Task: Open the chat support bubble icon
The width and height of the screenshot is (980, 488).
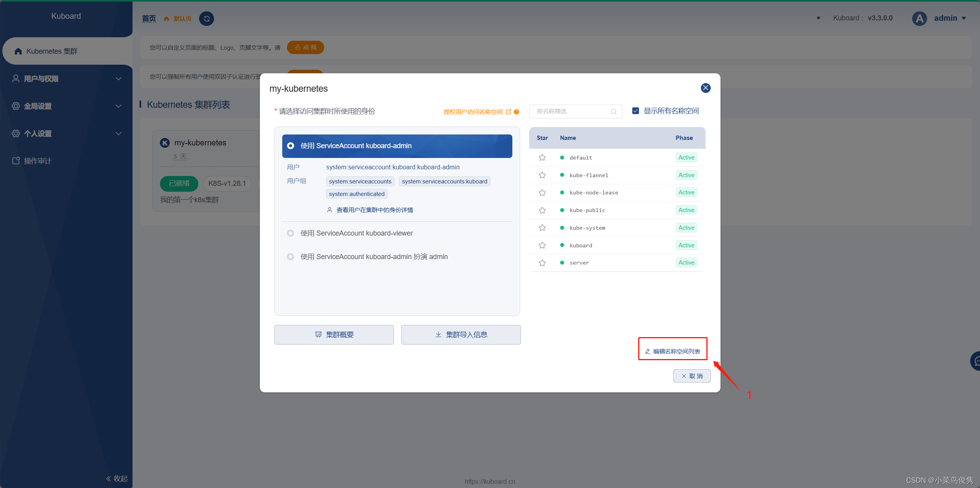Action: (976, 361)
